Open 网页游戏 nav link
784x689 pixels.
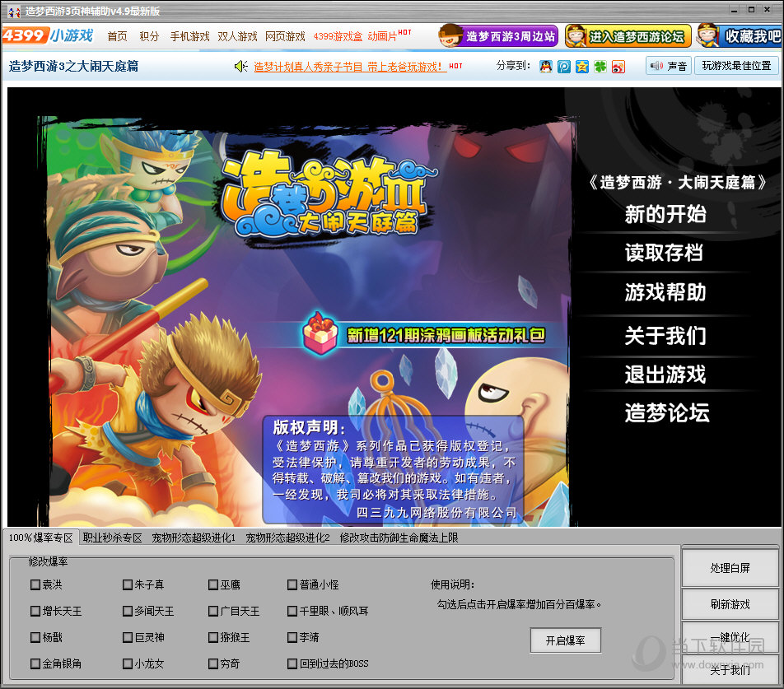(285, 36)
